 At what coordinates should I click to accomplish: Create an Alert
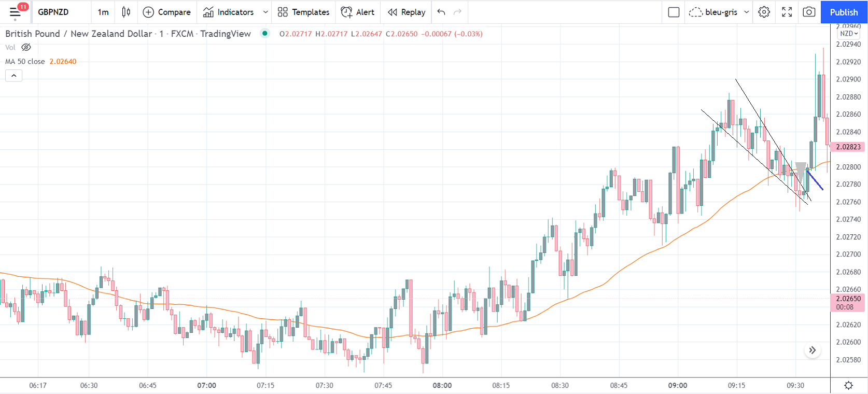pyautogui.click(x=358, y=12)
